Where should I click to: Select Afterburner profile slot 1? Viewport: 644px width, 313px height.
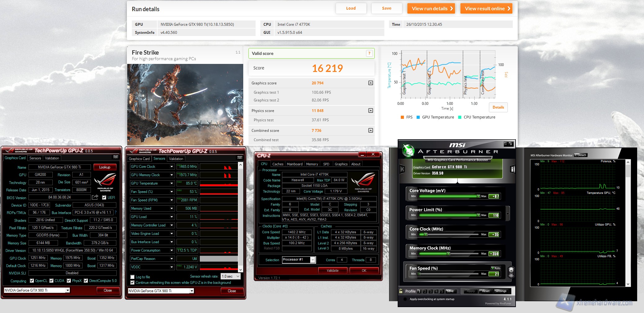(419, 291)
